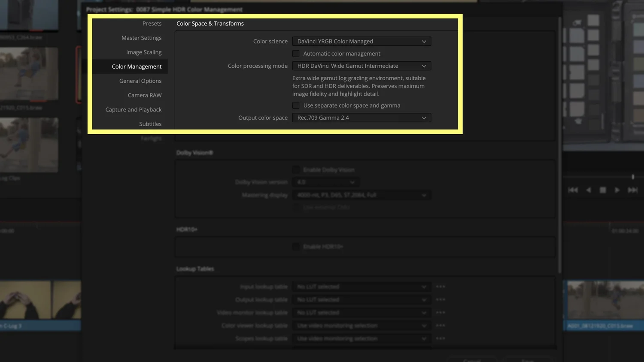Viewport: 644px width, 362px height.
Task: Enable the Dolby Vision checkbox
Action: [x=296, y=169]
